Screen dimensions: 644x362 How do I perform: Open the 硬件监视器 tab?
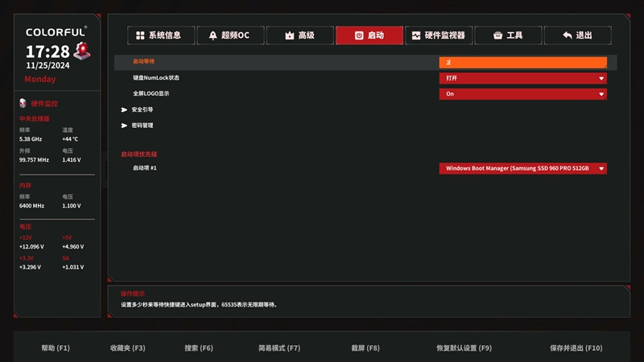[x=439, y=35]
